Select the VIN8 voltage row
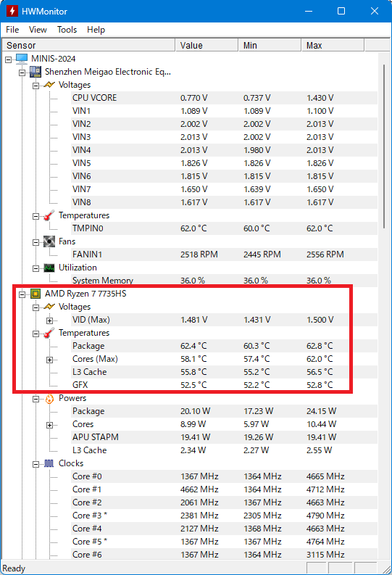Image resolution: width=392 pixels, height=575 pixels. [x=224, y=202]
